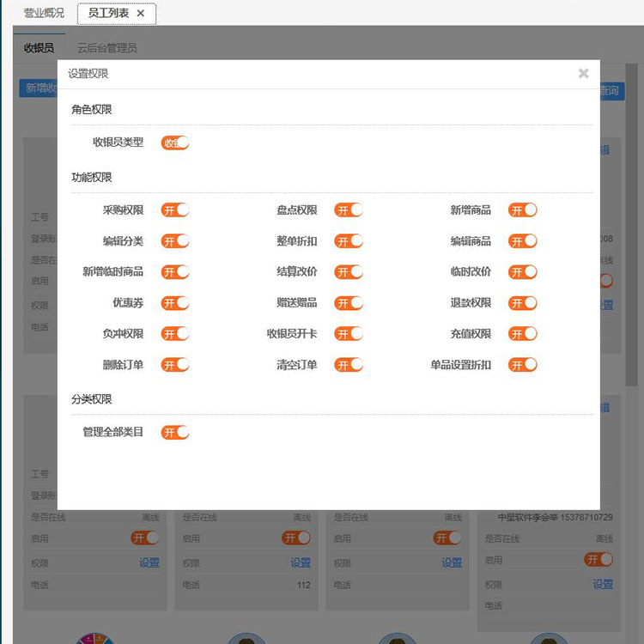Toggle 盘点权限 switch

click(x=349, y=210)
